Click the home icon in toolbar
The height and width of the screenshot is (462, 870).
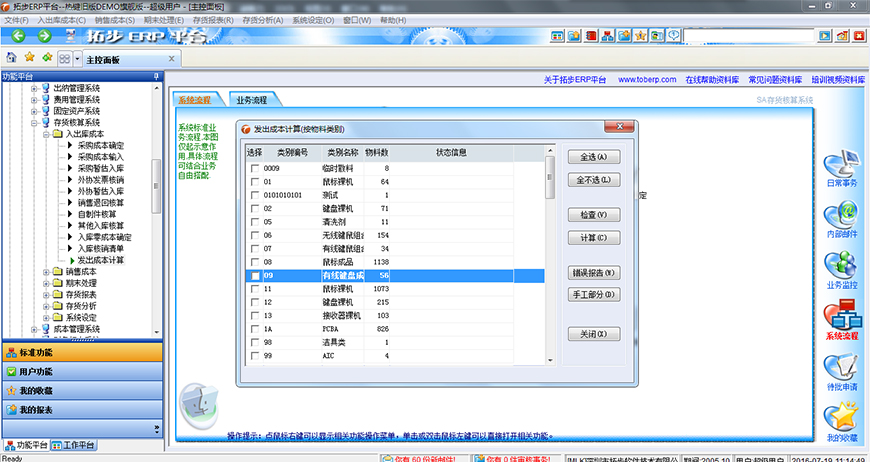click(11, 59)
